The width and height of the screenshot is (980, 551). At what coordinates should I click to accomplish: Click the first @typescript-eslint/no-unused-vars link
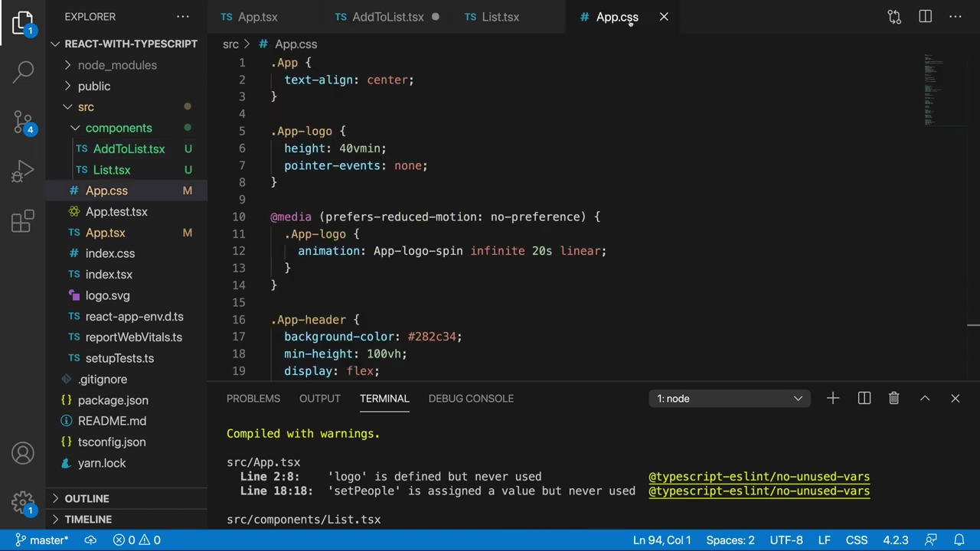coord(759,477)
